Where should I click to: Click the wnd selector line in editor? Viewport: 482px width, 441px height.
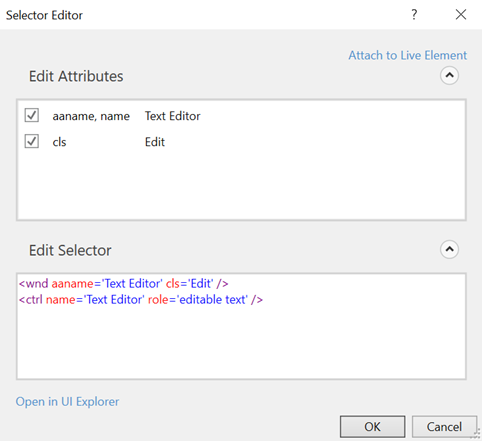coord(124,284)
